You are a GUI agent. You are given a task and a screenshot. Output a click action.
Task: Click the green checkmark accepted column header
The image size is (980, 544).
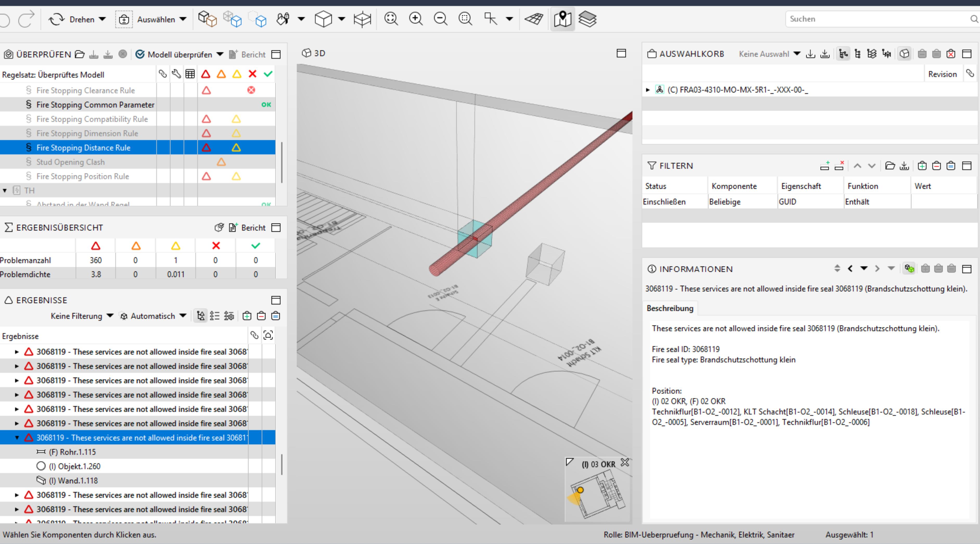[x=268, y=74]
